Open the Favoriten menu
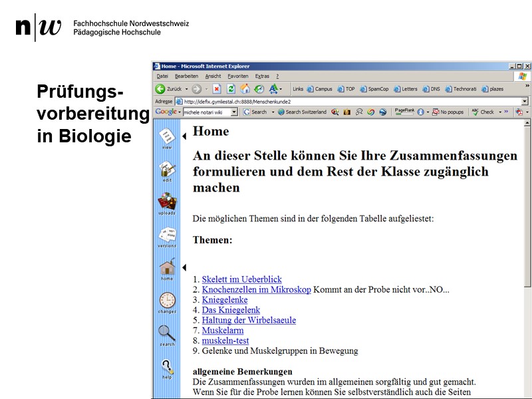Image resolution: width=532 pixels, height=399 pixels. (x=236, y=76)
